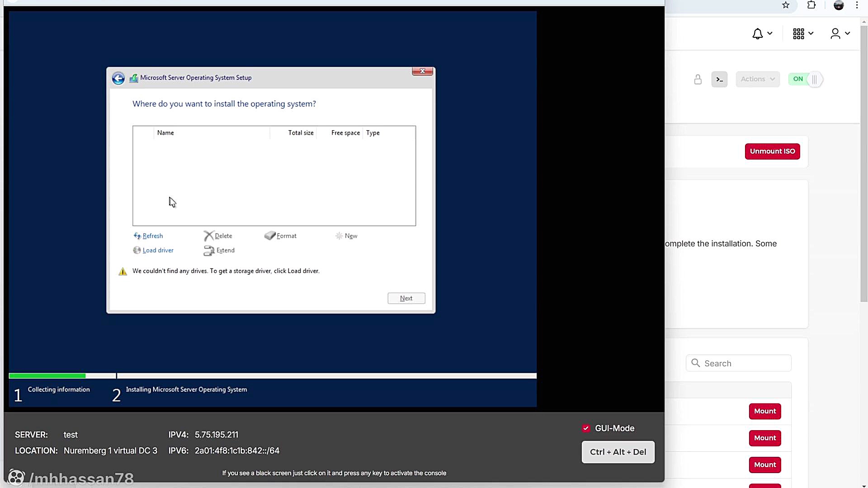
Task: Click the Extend partition icon
Action: [209, 251]
